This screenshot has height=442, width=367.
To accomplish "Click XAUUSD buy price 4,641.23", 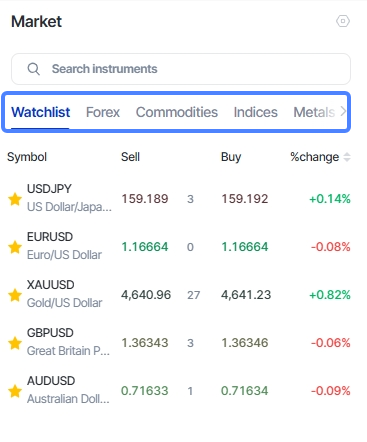I will (246, 295).
